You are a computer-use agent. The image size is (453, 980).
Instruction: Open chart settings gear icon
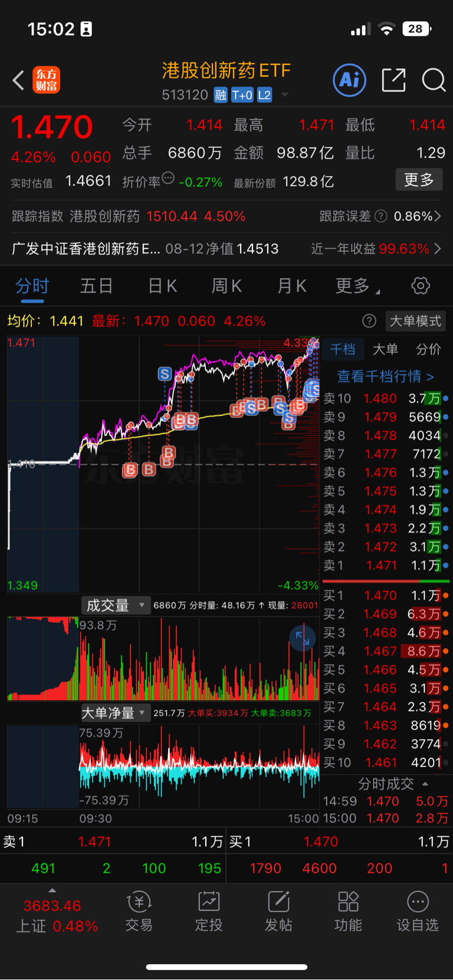coord(421,286)
